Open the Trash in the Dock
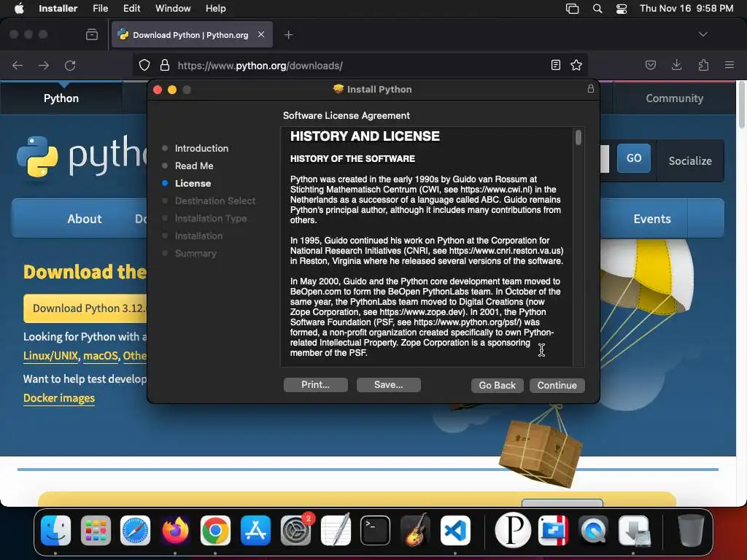This screenshot has height=560, width=747. [691, 531]
